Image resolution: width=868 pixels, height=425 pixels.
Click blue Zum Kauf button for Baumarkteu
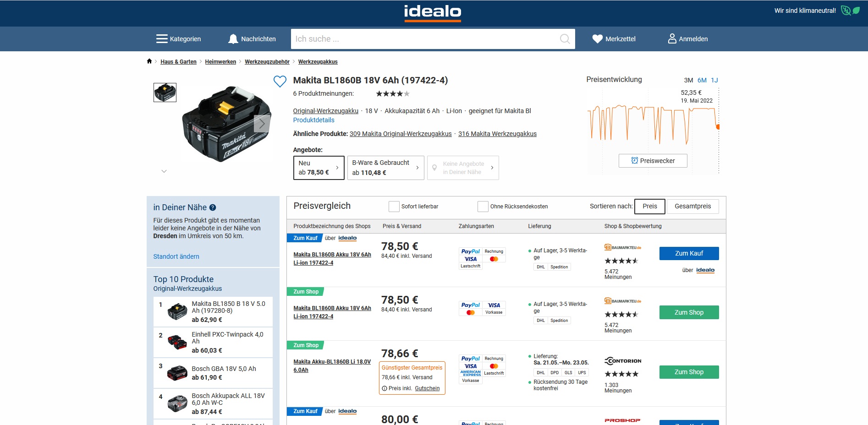(x=689, y=253)
